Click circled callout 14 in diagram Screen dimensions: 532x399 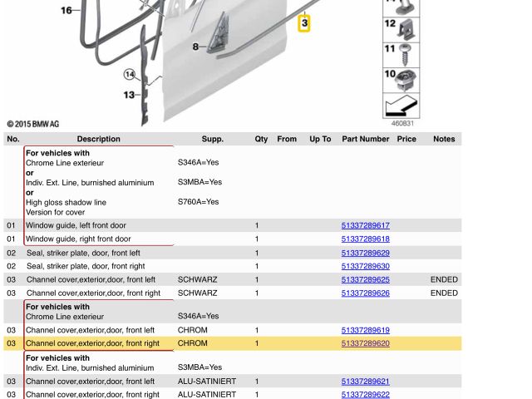[x=130, y=75]
